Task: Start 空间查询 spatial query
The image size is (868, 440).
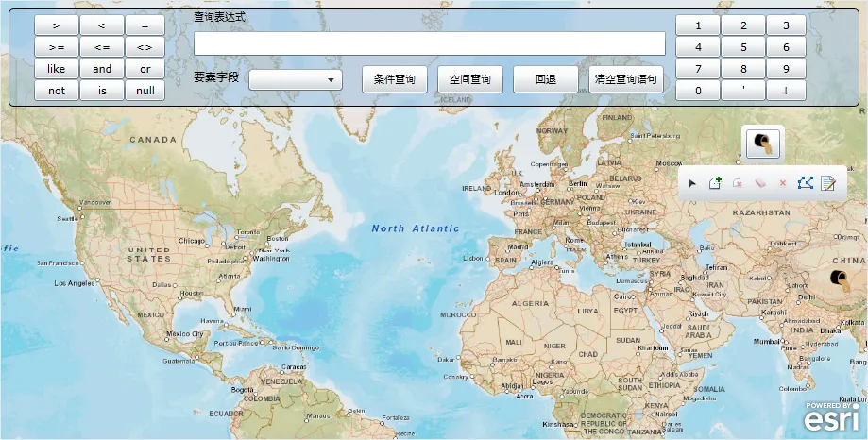Action: (470, 79)
